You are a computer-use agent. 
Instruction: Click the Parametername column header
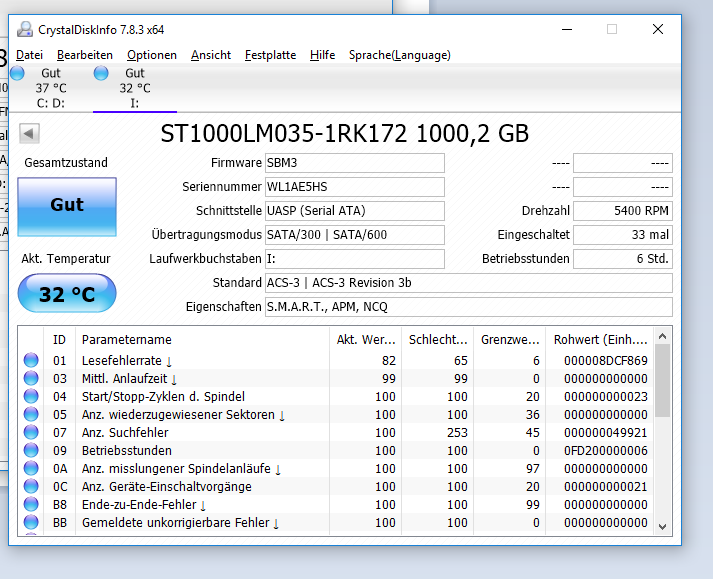202,340
